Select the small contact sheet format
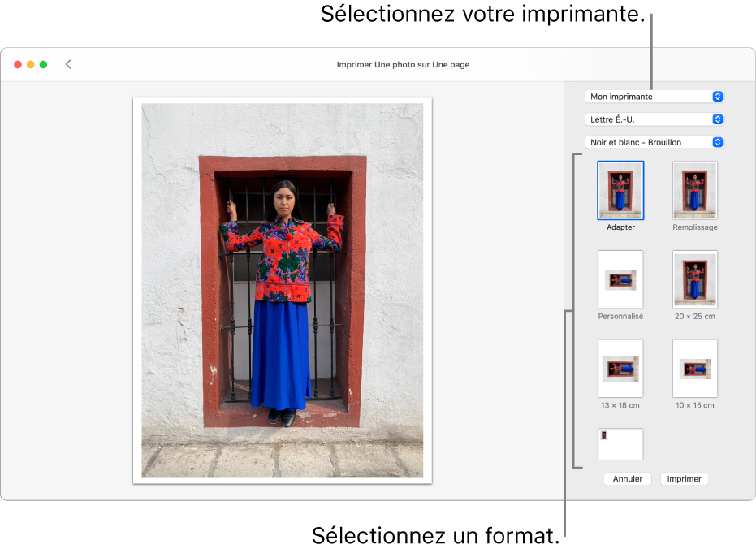 click(620, 443)
